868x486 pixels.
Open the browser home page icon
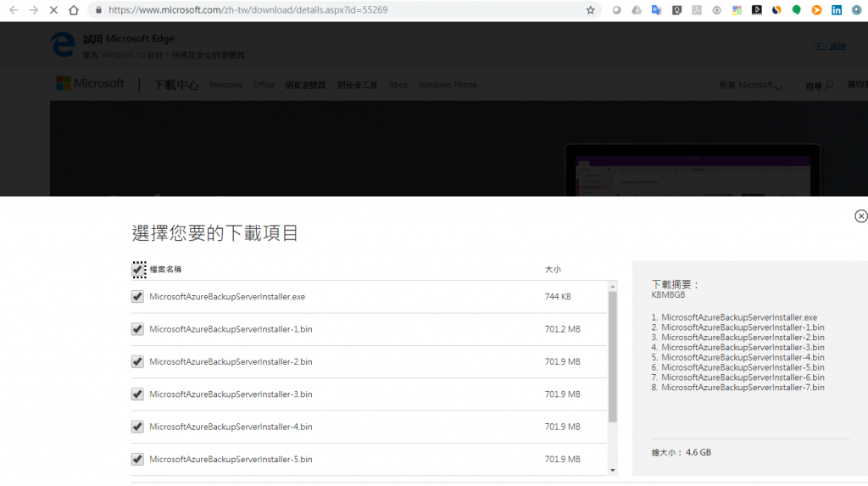click(74, 10)
